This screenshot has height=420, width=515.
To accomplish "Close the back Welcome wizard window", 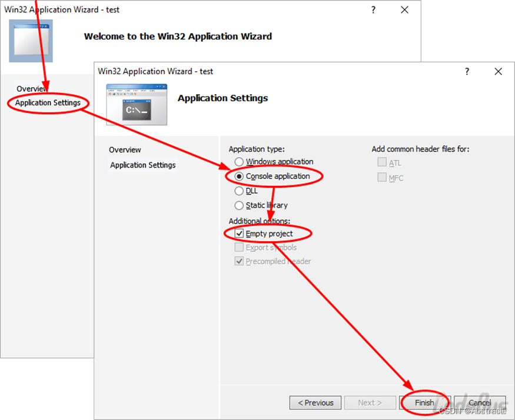I will [x=404, y=10].
